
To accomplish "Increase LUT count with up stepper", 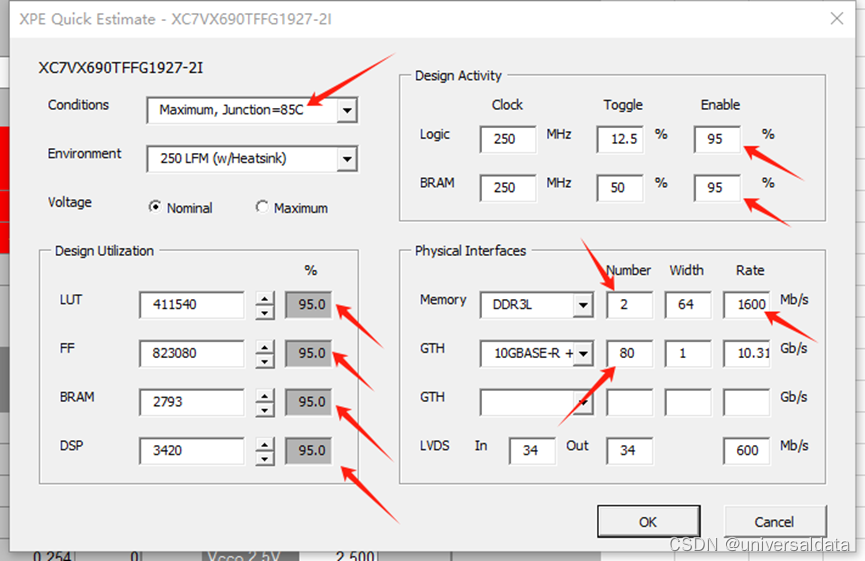I will point(265,298).
